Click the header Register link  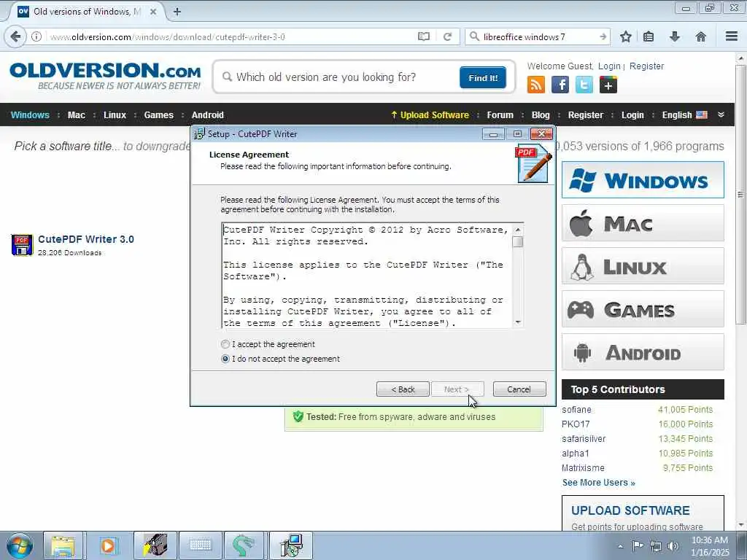pos(646,66)
